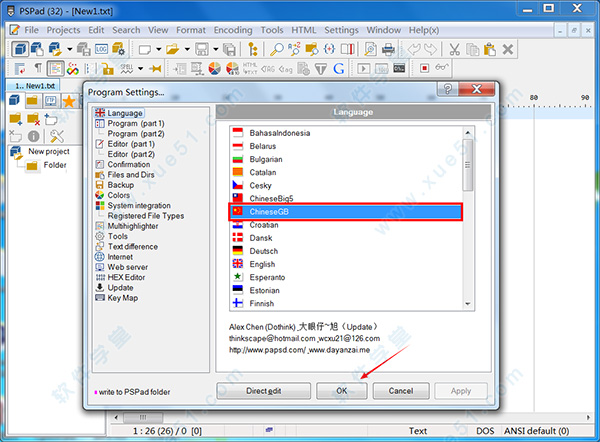Select Editor (part 2) in settings tree
600x442 pixels.
(131, 154)
